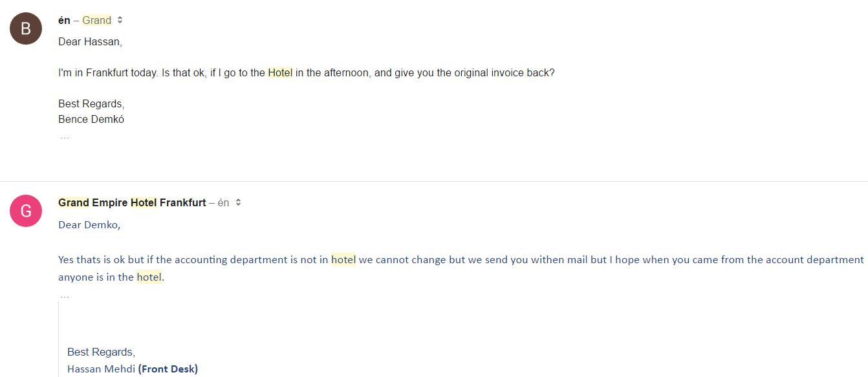Select the recipient Grand in first message
The width and height of the screenshot is (868, 377).
click(x=97, y=21)
